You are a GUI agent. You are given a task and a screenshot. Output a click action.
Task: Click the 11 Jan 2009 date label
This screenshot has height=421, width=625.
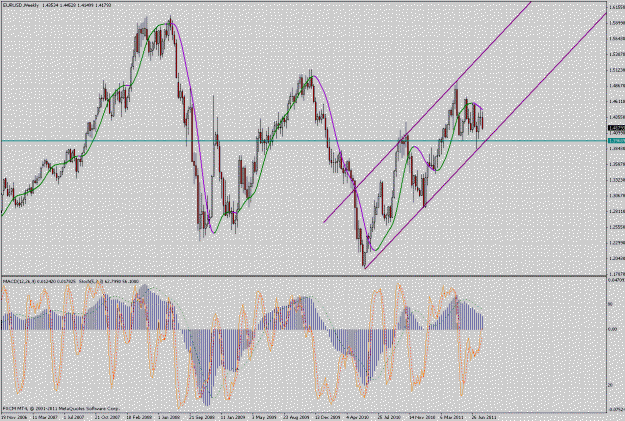232,417
